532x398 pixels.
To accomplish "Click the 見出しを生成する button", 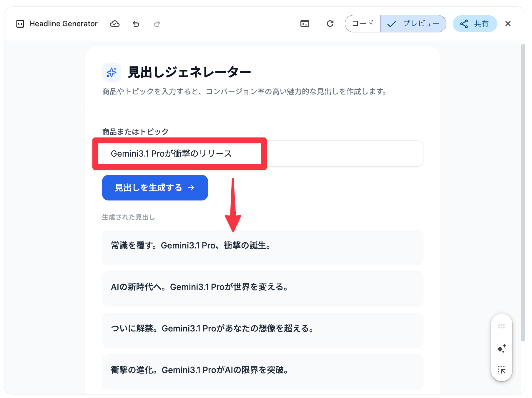I will [155, 188].
